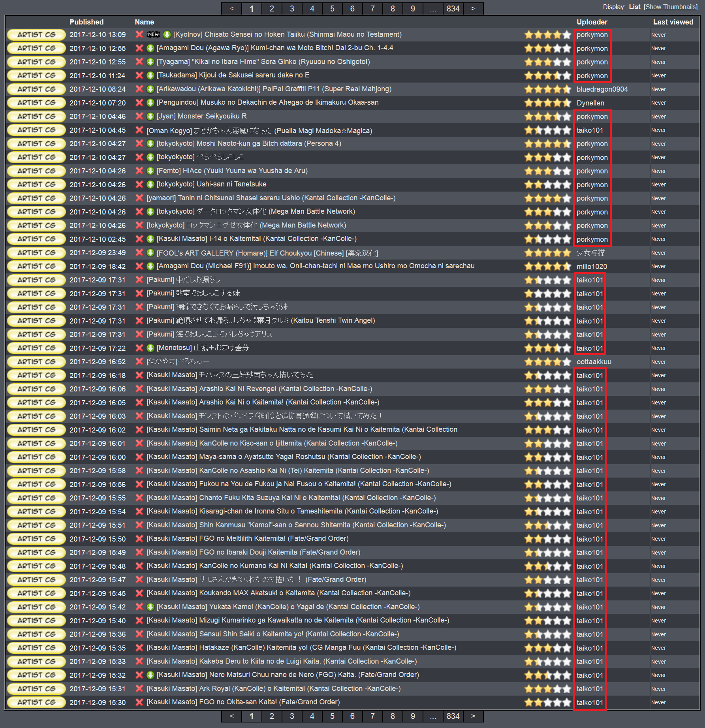The image size is (705, 728).
Task: Click the previous-page arrow in the top pager
Action: (231, 9)
